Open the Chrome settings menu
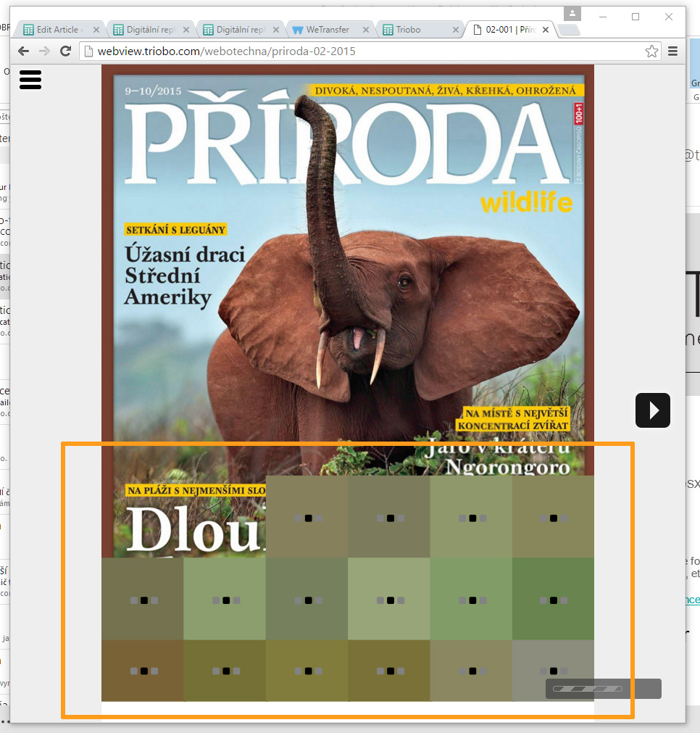 pos(673,51)
